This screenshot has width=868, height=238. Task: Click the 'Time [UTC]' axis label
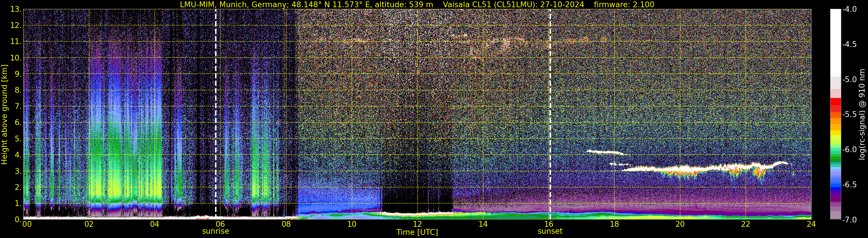click(417, 232)
